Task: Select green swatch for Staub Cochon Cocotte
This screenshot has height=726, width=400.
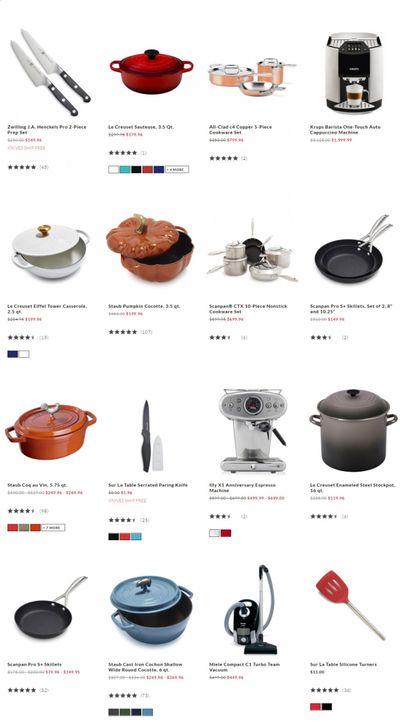Action: pos(125,712)
